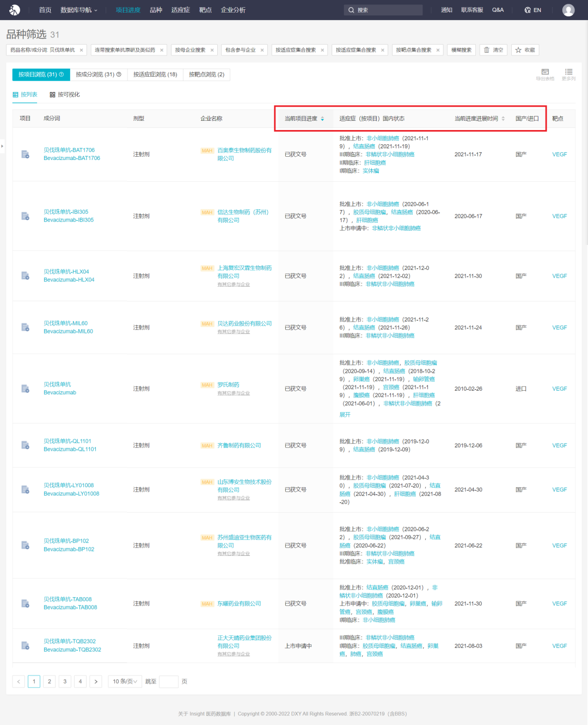This screenshot has height=725, width=588.
Task: Click the VEGF target in the BAT1706 row
Action: click(559, 155)
